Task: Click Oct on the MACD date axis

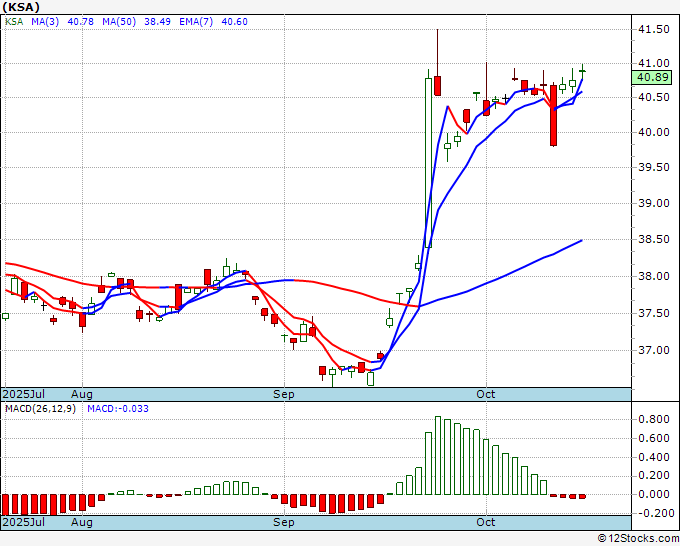Action: (485, 522)
